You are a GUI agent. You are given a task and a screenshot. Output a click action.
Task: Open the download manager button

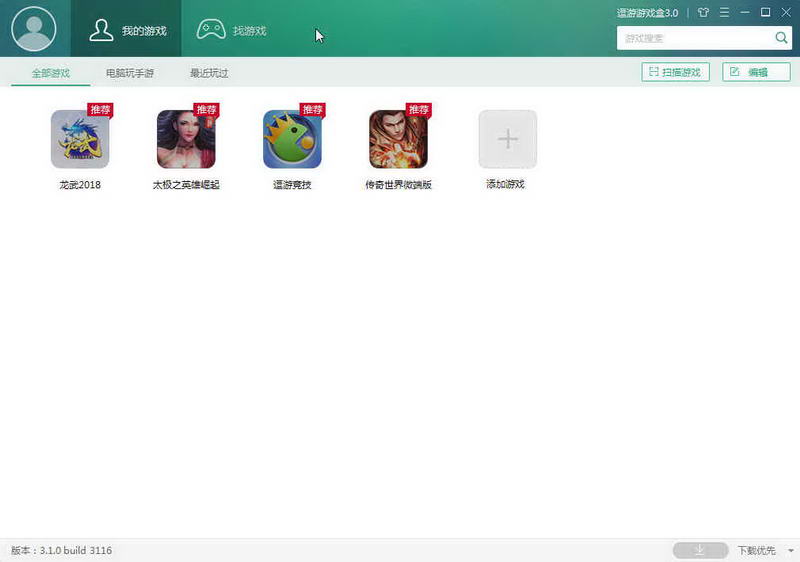700,550
